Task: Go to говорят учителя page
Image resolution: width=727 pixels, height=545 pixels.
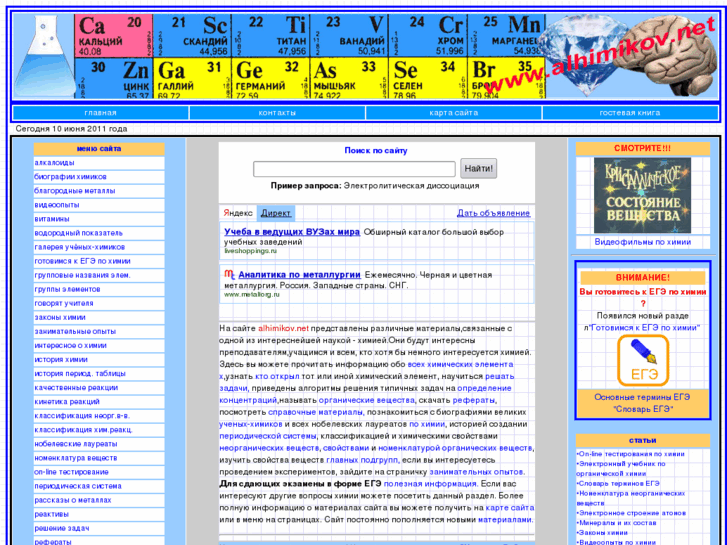Action: click(64, 303)
